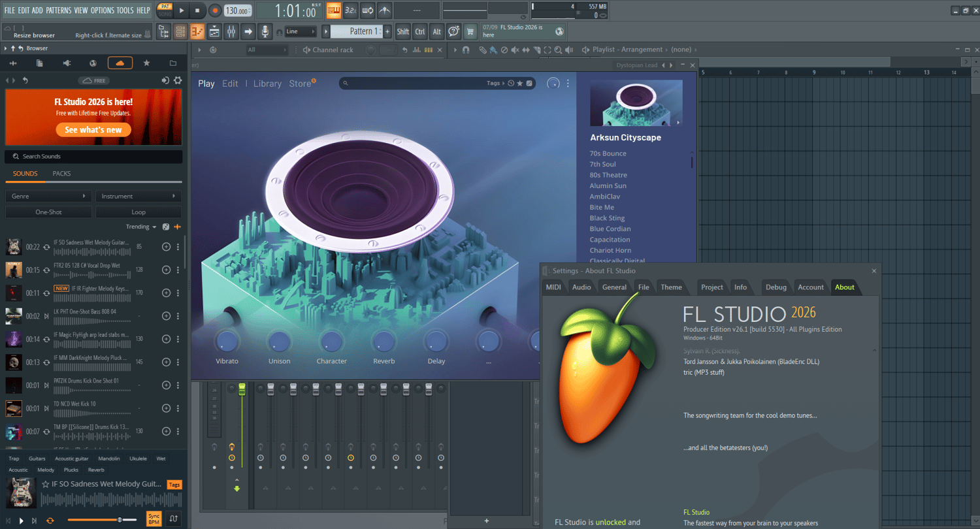The width and height of the screenshot is (980, 529).
Task: Add IF SO Sadness Wet Melody Guitar sound
Action: [166, 247]
